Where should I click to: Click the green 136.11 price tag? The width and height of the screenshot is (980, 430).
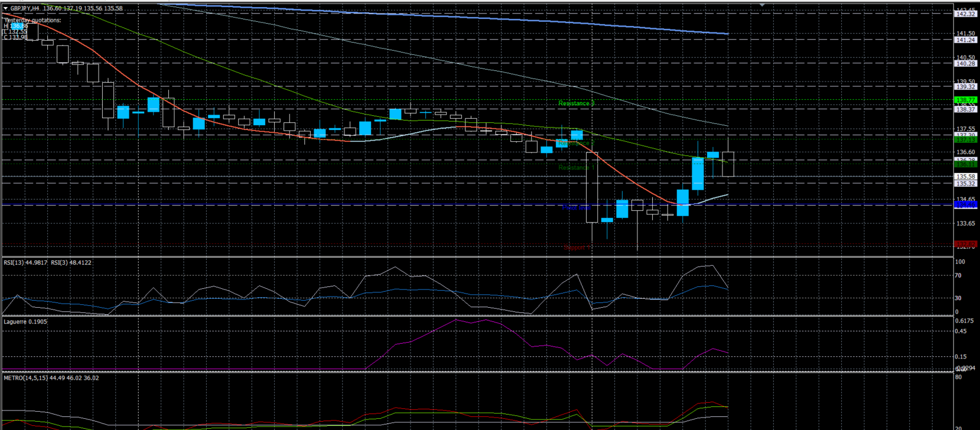pyautogui.click(x=966, y=164)
